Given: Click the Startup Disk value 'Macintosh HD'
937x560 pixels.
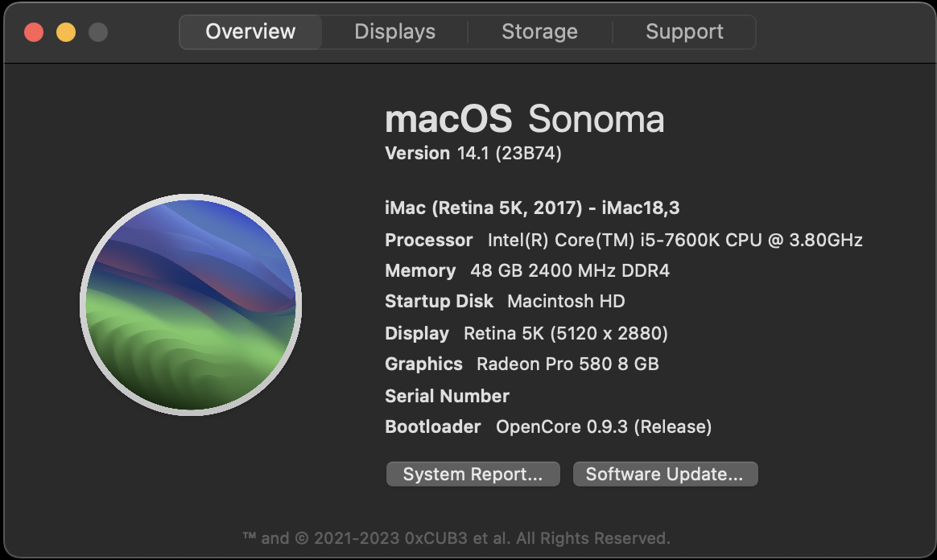Looking at the screenshot, I should [566, 302].
